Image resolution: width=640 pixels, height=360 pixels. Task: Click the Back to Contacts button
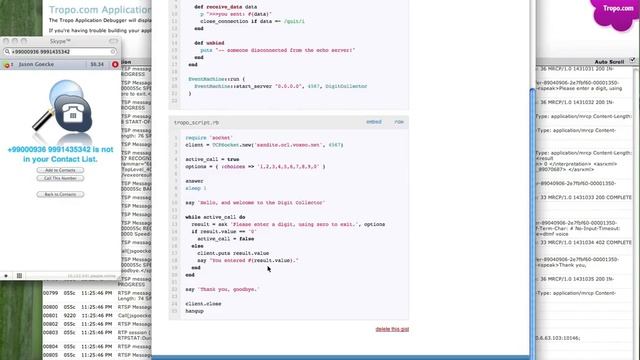coord(60,194)
